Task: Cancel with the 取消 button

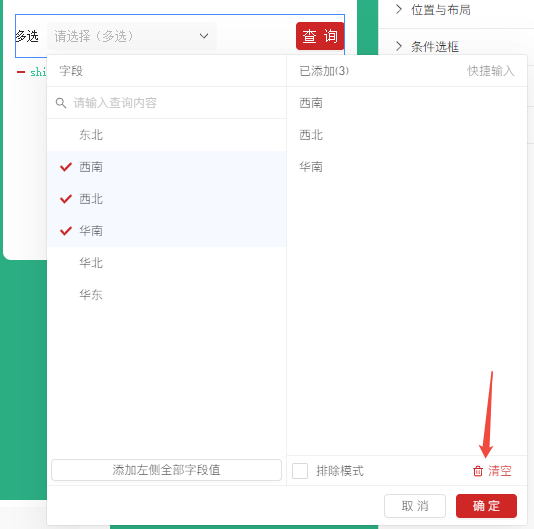Action: 415,506
